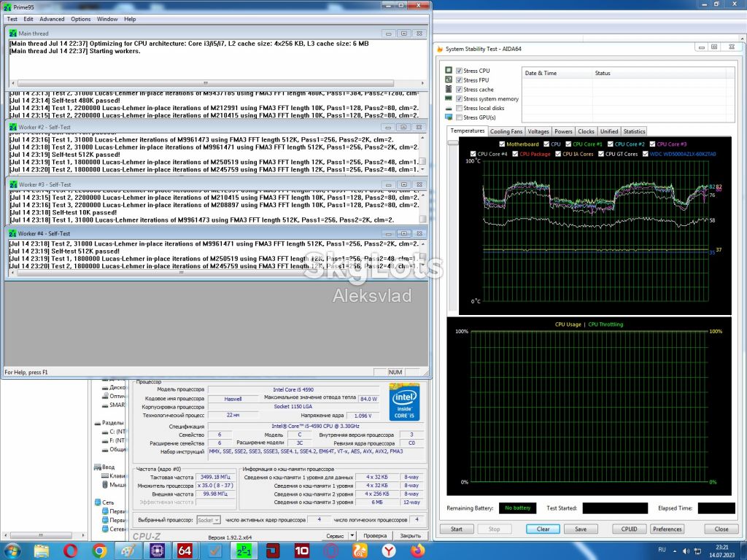Click the Проверка button in CPU-Z
This screenshot has height=560, width=747.
point(375,536)
